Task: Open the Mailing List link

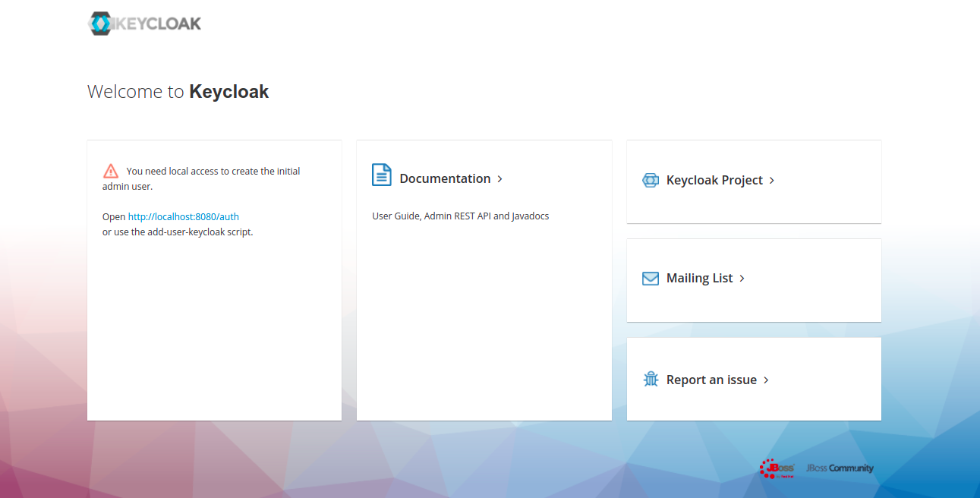Action: (699, 278)
